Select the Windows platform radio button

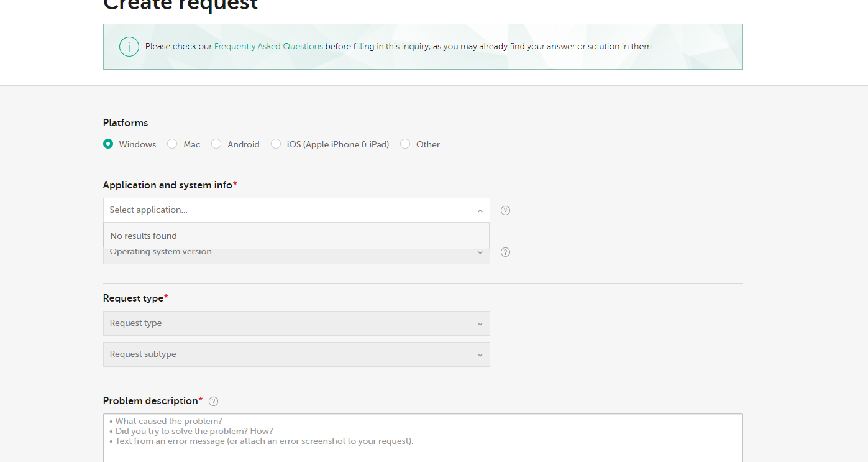pyautogui.click(x=108, y=144)
